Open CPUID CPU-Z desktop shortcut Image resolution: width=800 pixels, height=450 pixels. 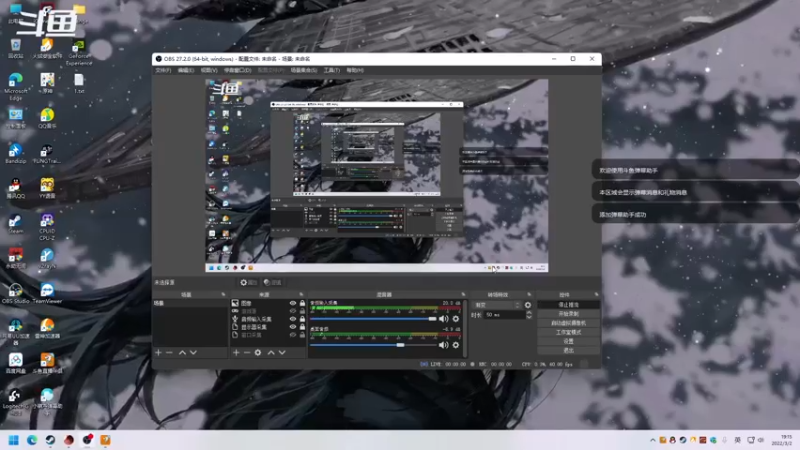[47, 227]
